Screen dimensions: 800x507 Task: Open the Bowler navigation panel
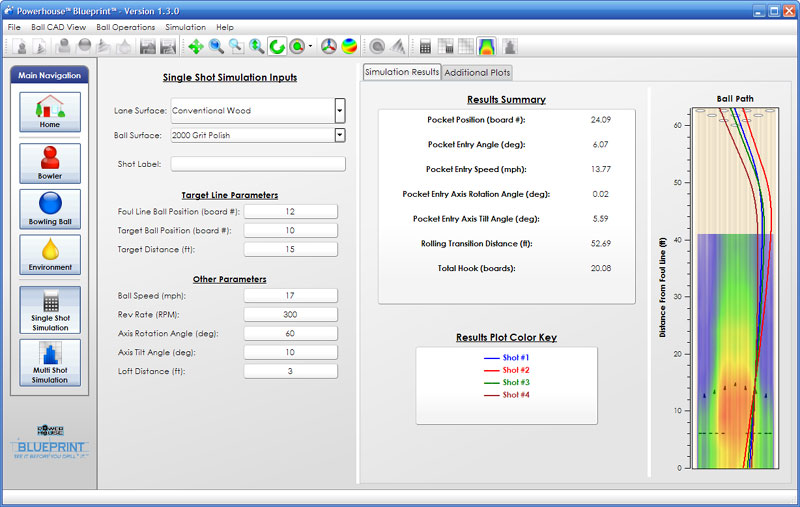(50, 163)
